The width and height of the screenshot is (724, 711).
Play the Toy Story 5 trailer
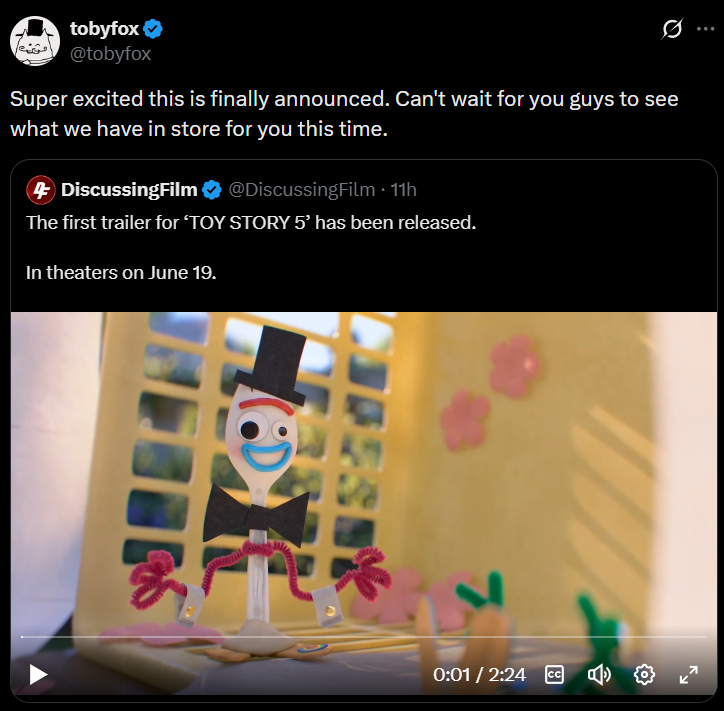click(38, 675)
